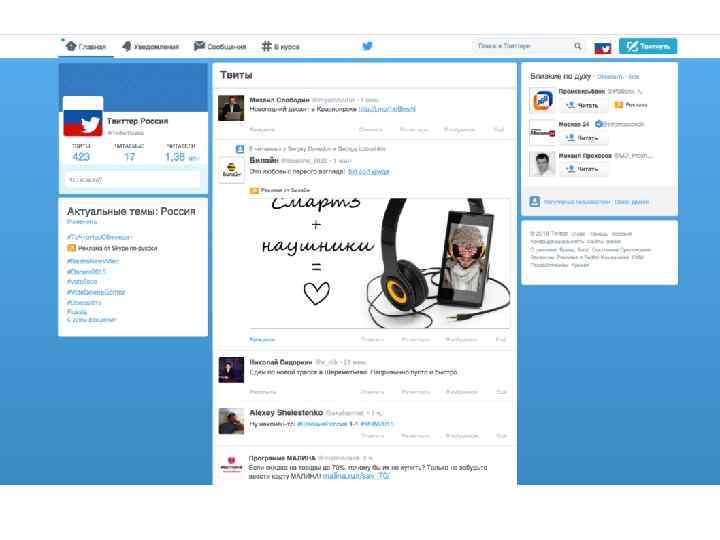Image resolution: width=720 pixels, height=540 pixels.
Task: Open the Уведомления notifications tab
Action: (x=150, y=46)
